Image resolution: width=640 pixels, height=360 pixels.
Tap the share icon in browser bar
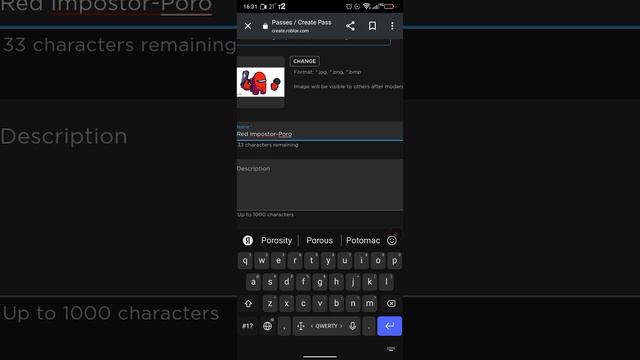click(x=350, y=26)
